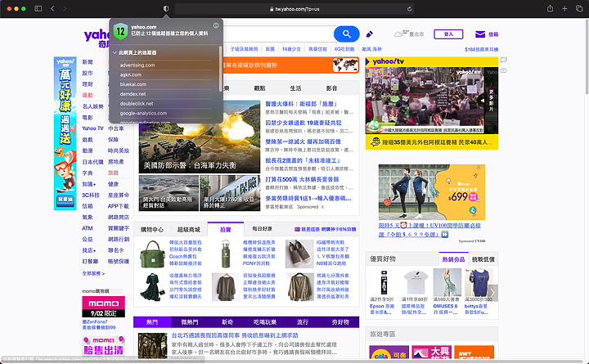Play the Yahoo TV protest video

(x=425, y=101)
